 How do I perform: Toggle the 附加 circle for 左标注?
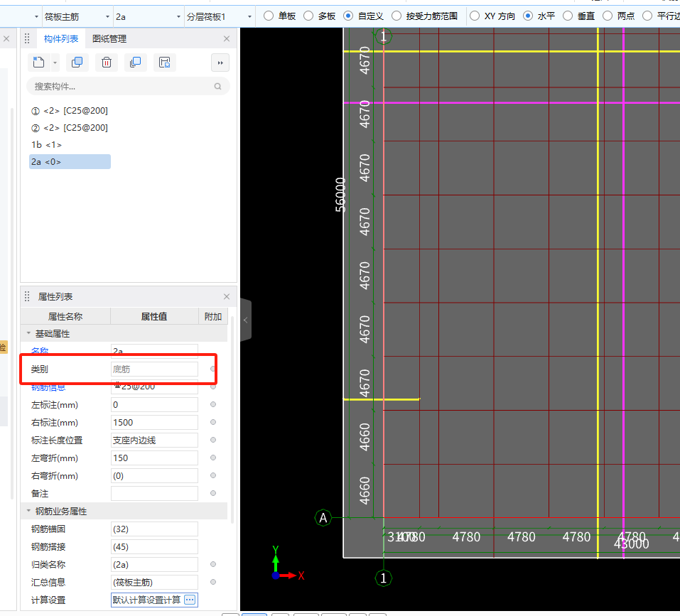(x=213, y=404)
